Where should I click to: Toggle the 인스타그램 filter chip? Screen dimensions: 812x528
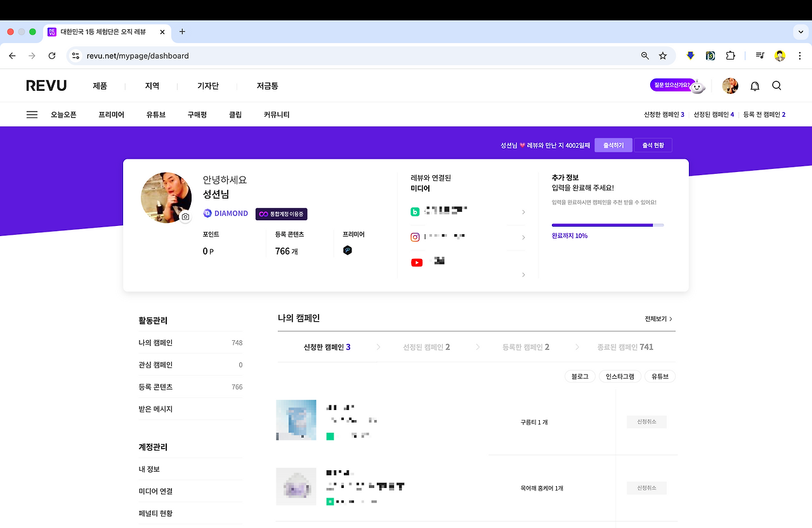[x=620, y=376]
